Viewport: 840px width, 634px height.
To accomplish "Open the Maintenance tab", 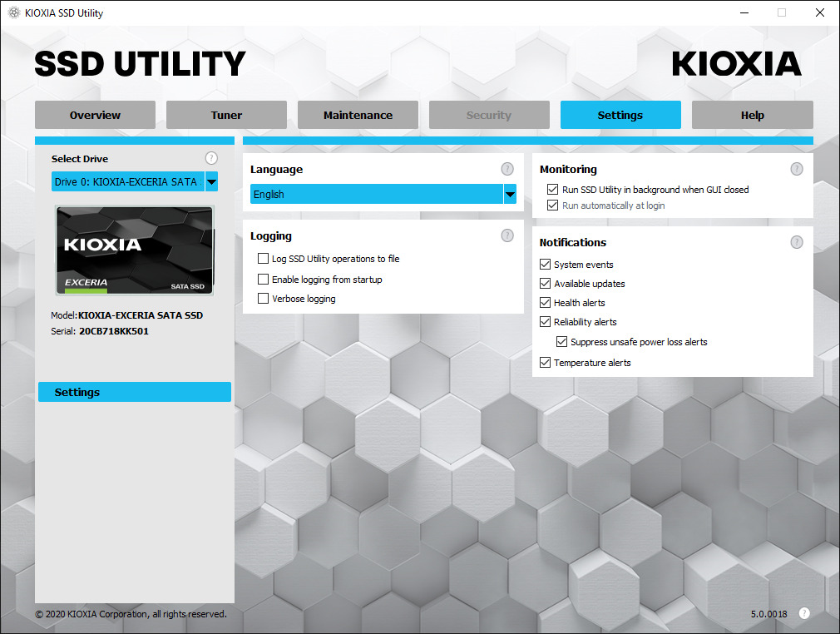I will [358, 115].
